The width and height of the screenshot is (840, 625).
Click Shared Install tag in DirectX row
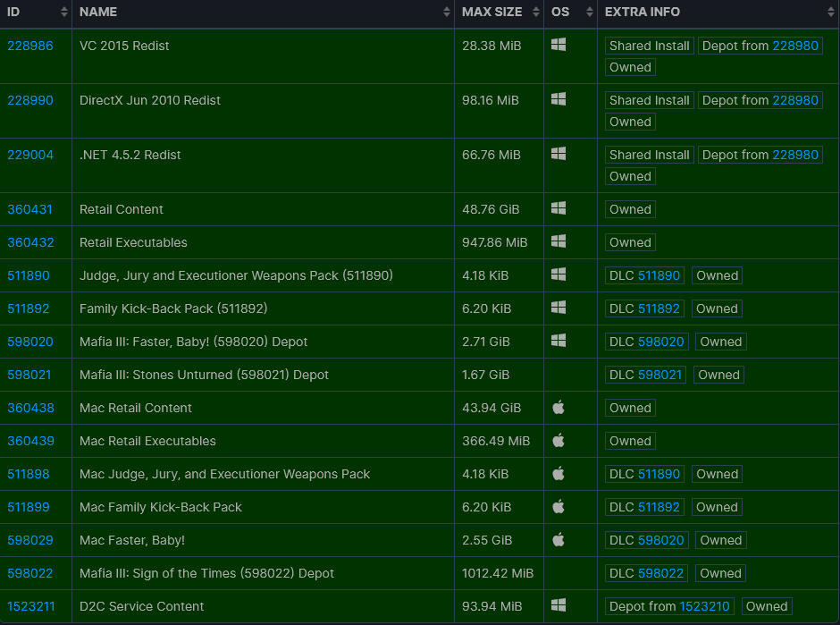coord(650,100)
